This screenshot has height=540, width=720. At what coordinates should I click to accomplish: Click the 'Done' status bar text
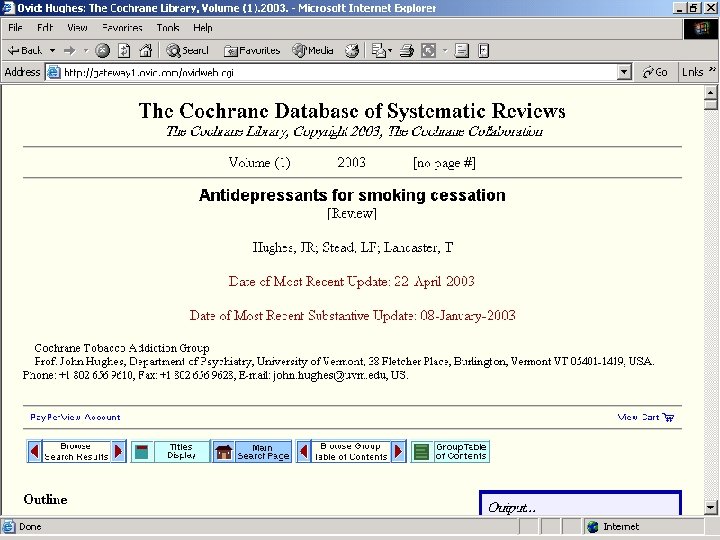click(x=30, y=527)
